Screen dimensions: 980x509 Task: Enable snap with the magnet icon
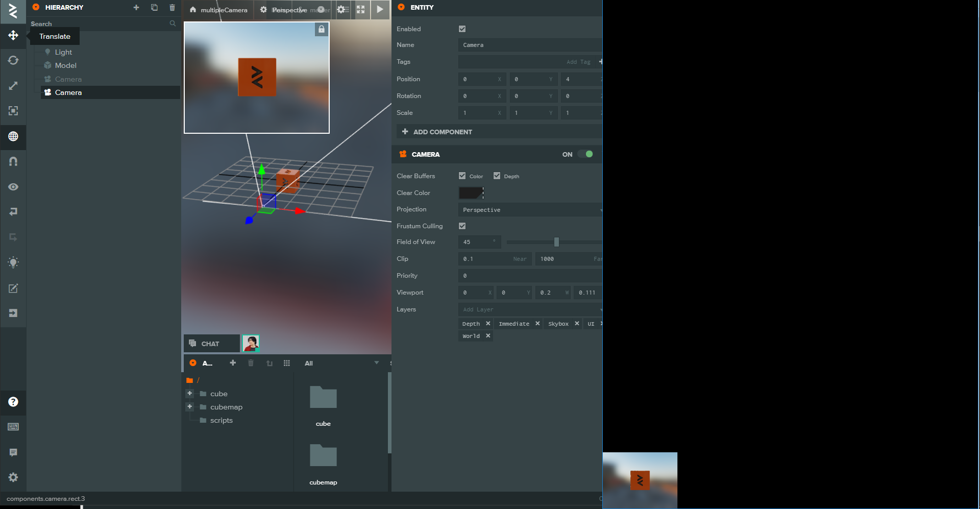13,161
